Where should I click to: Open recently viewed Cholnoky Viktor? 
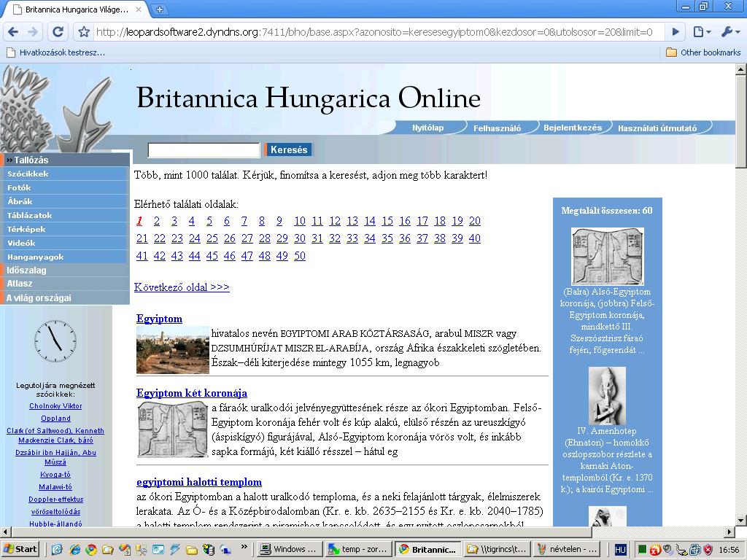pyautogui.click(x=55, y=406)
